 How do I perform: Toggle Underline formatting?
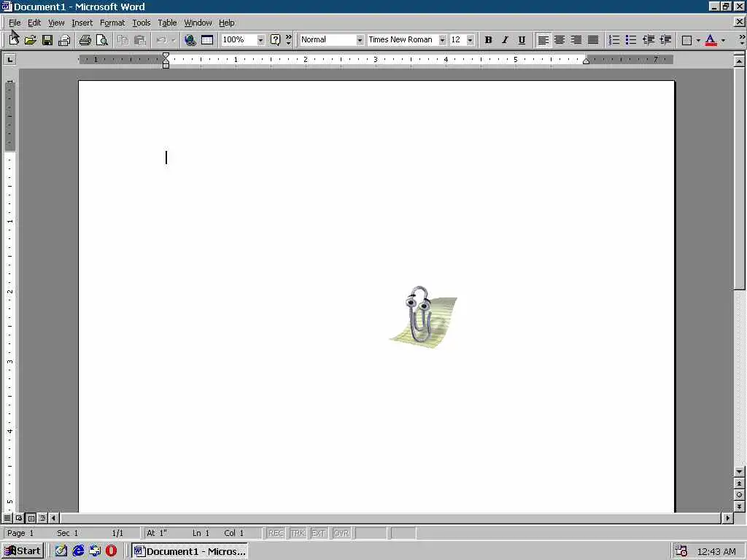coord(522,40)
